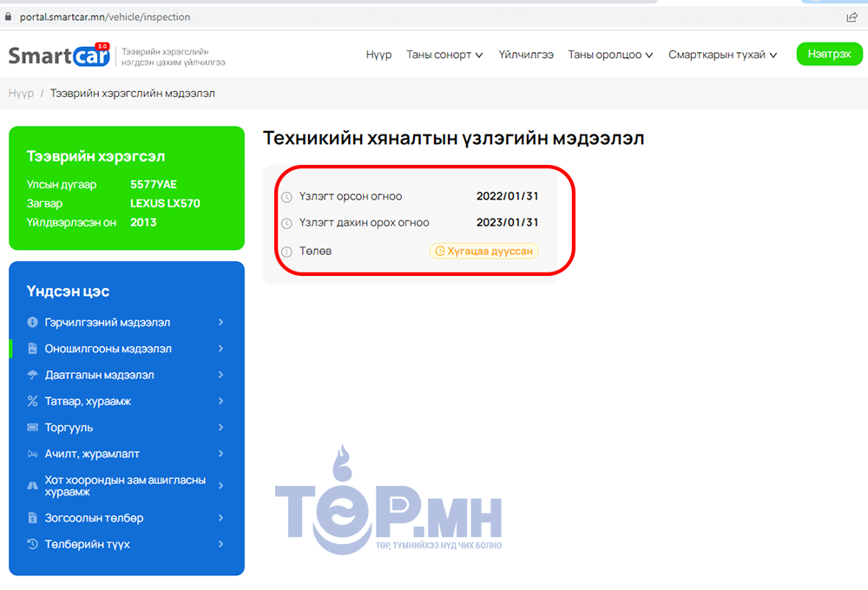Click the road icon beside Хот хоорондын зам
Viewport: 868px width, 590px height.
point(32,486)
